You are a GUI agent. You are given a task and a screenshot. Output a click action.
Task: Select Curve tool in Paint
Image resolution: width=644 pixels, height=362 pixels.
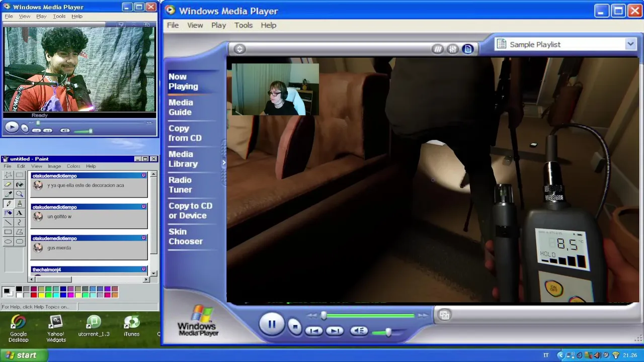point(19,223)
